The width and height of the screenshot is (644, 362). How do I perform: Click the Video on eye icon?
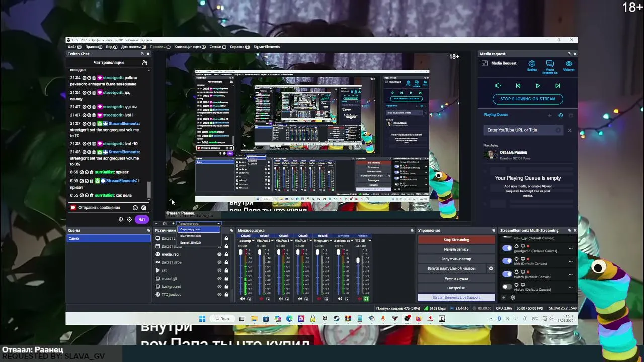(569, 64)
